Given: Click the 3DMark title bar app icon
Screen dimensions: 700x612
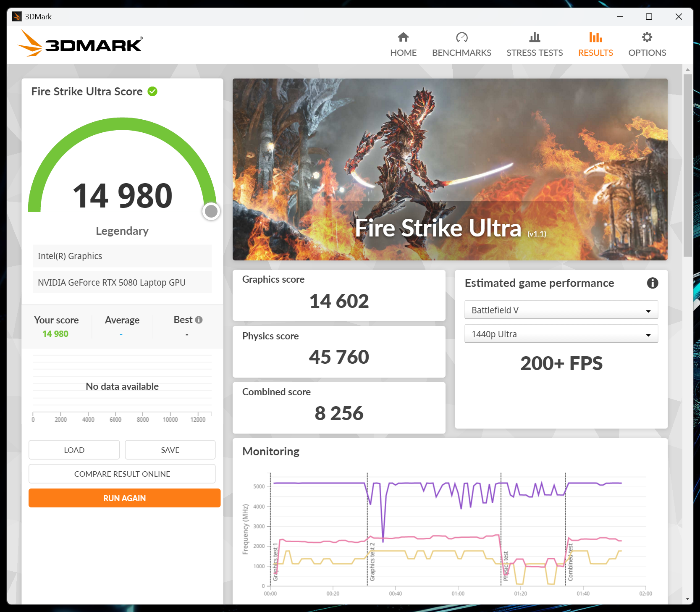Looking at the screenshot, I should tap(17, 16).
